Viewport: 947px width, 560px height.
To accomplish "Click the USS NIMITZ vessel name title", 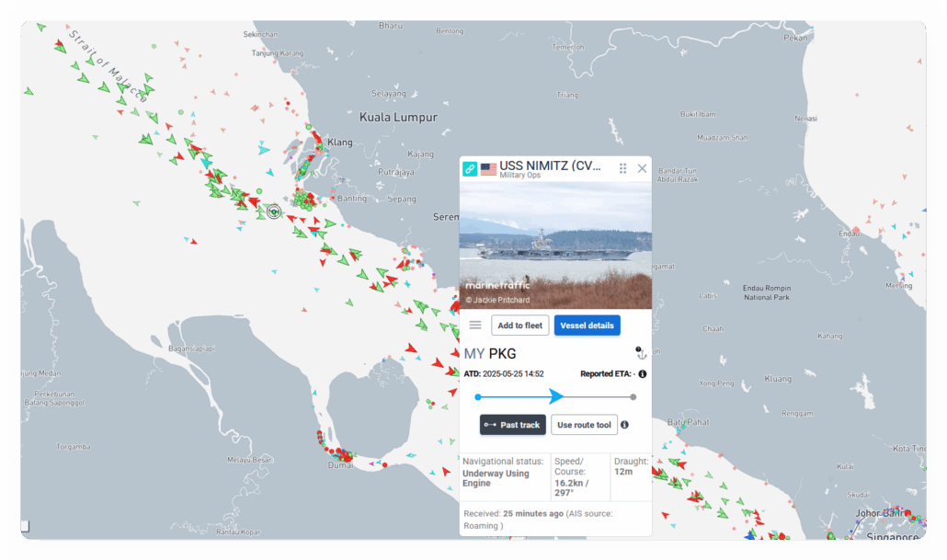I will pyautogui.click(x=550, y=166).
